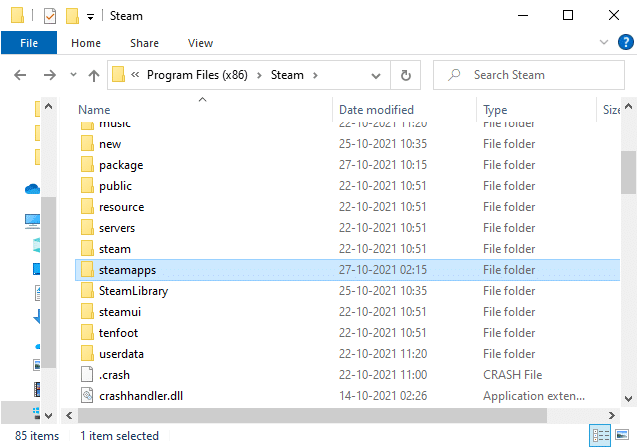
Task: Open OneDrive in the navigation pane
Action: 33,189
